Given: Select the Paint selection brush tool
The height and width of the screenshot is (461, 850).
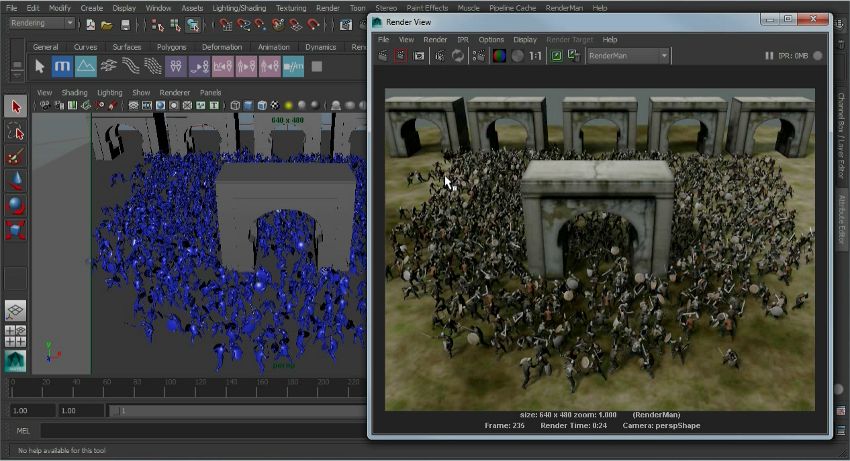Looking at the screenshot, I should [x=16, y=157].
